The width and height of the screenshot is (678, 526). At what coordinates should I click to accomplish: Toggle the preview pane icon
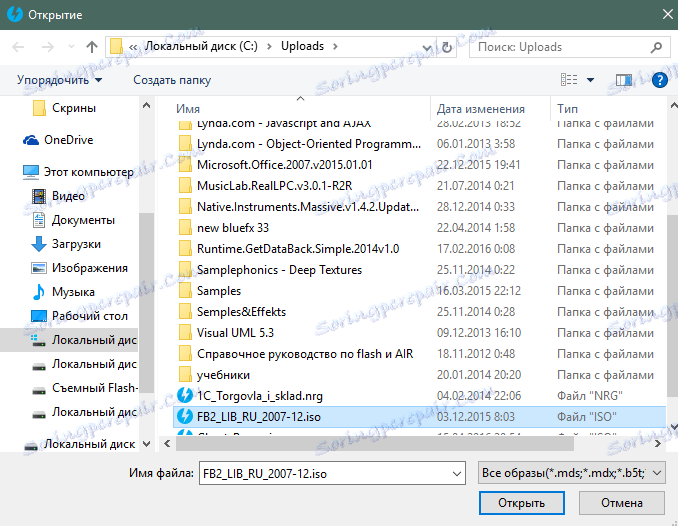coord(624,80)
